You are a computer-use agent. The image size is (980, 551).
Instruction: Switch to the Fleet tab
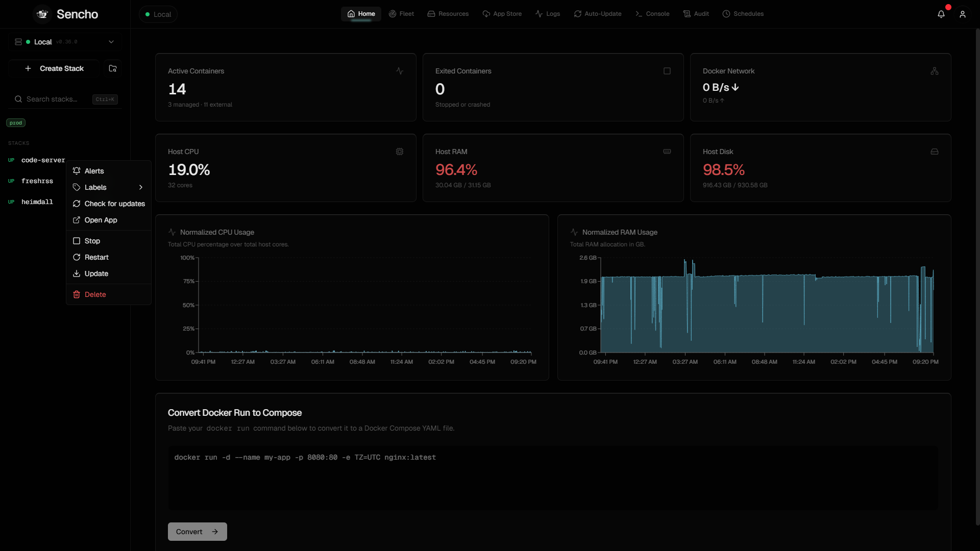coord(401,14)
